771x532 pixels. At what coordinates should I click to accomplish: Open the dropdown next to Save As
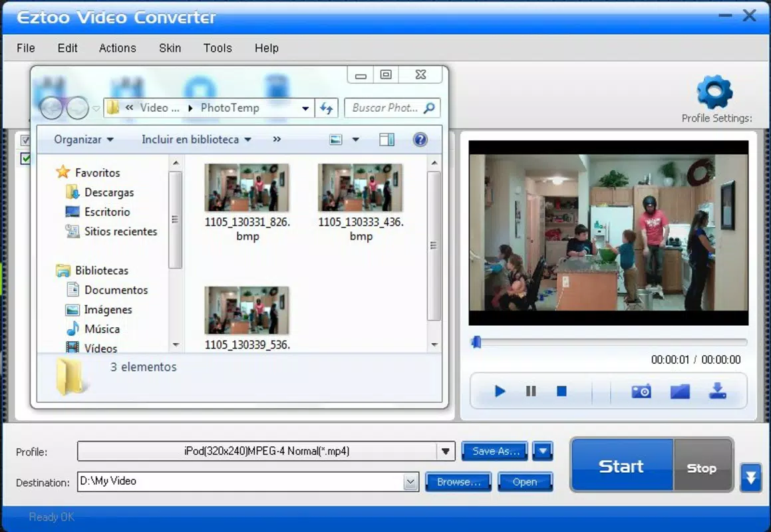(542, 451)
